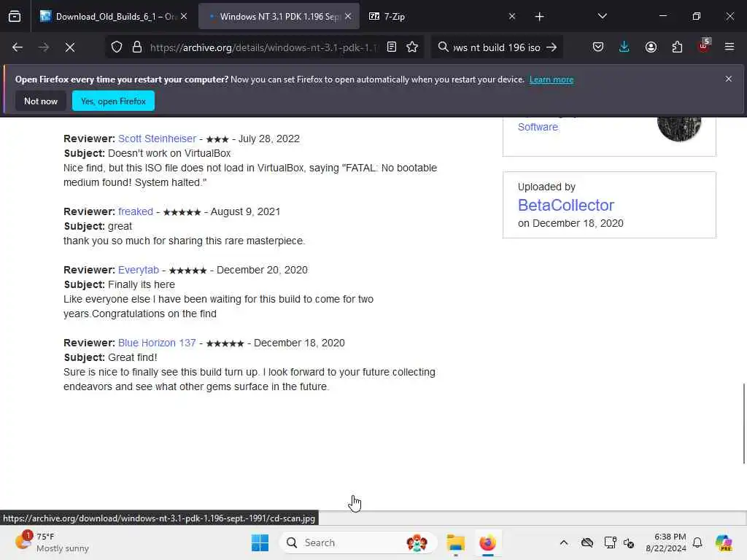Screen dimensions: 747x560
Task: Open reviewer freaked profile
Action: (x=135, y=211)
